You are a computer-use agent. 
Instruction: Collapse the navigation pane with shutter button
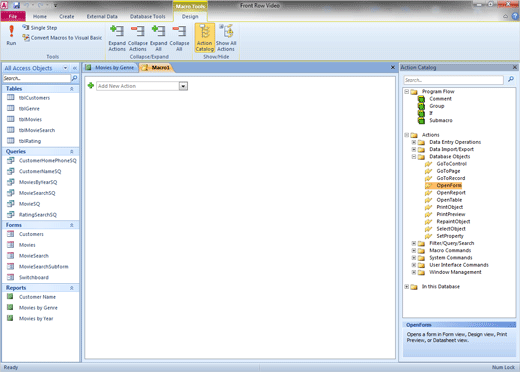75,68
